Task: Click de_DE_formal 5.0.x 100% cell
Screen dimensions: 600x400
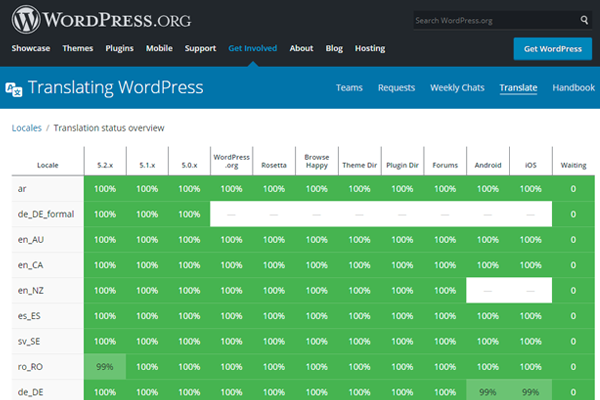Action: [189, 214]
